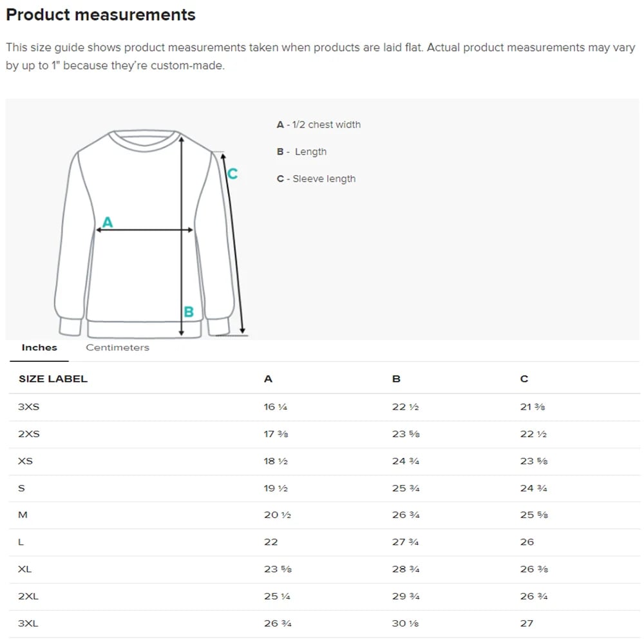Click the B column header in table
The image size is (644, 644).
click(396, 379)
